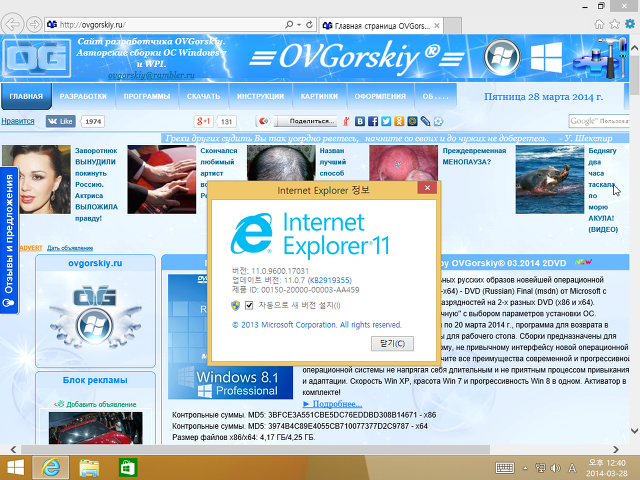Image resolution: width=640 pixels, height=480 pixels.
Task: Click the round Windows 7 orb icon
Action: [502, 57]
